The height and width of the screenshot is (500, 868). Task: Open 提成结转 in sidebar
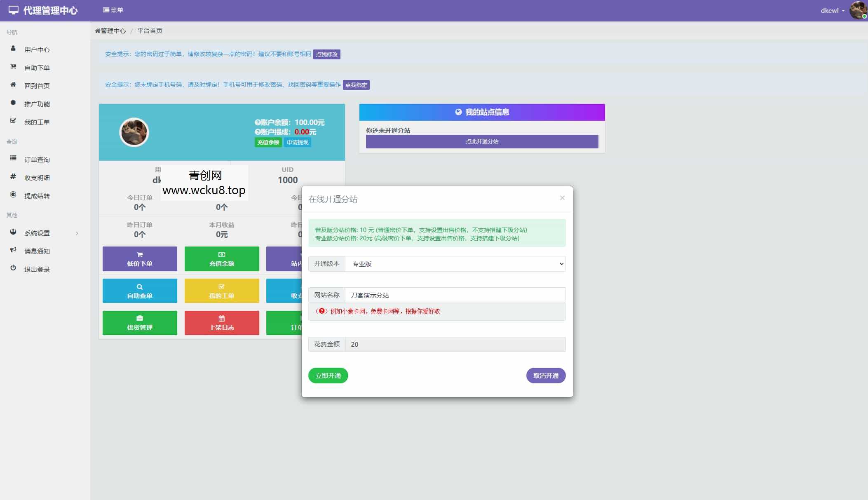(37, 196)
